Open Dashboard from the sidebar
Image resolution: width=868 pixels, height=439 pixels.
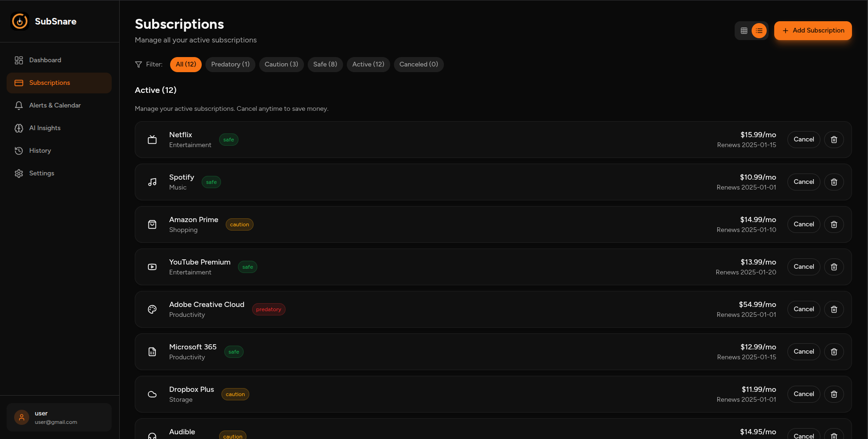[59, 60]
